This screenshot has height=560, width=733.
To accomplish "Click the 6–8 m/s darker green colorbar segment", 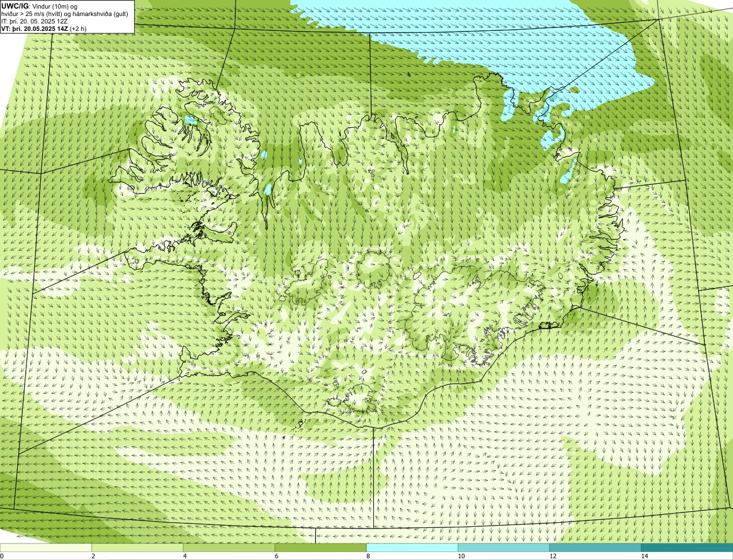I will 321,547.
